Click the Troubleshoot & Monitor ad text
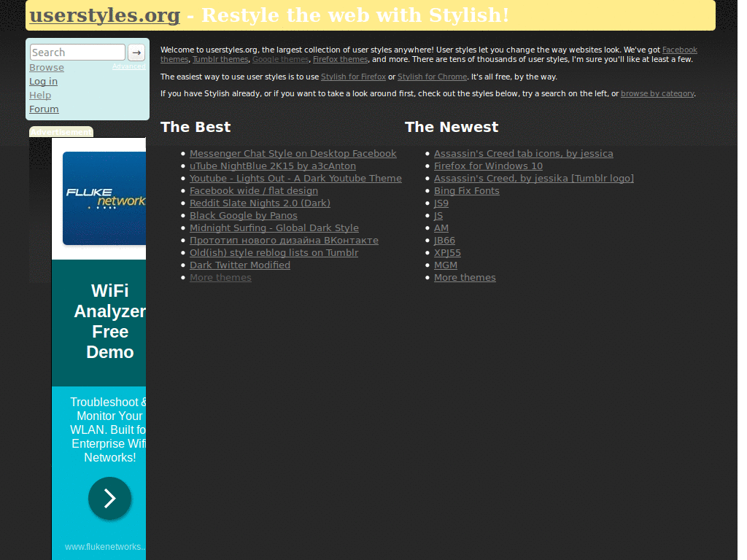 click(x=108, y=429)
